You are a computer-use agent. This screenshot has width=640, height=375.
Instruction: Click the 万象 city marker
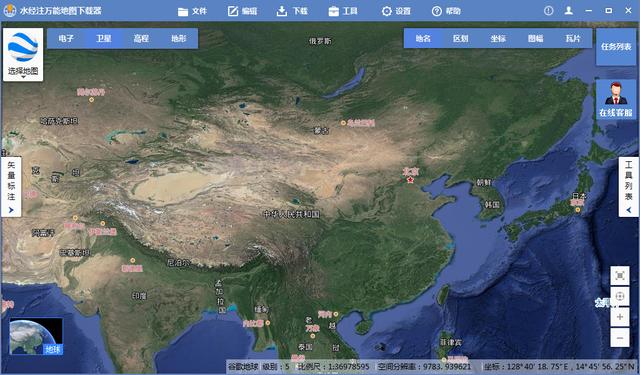pos(313,336)
